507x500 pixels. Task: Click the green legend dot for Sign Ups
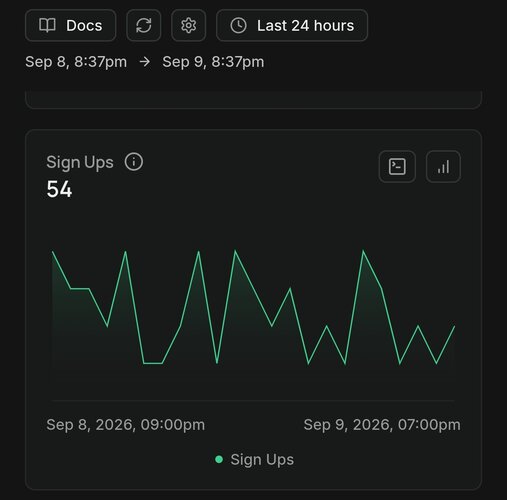(x=219, y=459)
